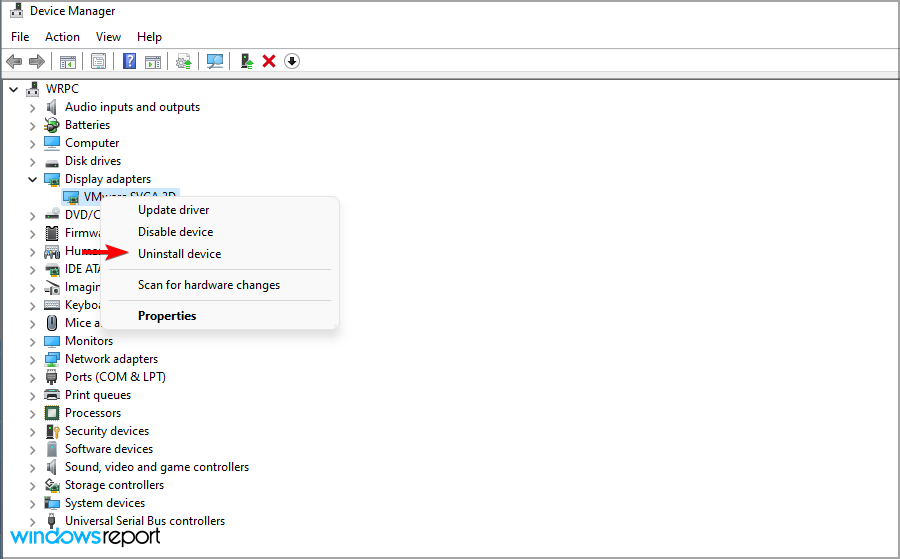Open the File menu

(x=20, y=37)
